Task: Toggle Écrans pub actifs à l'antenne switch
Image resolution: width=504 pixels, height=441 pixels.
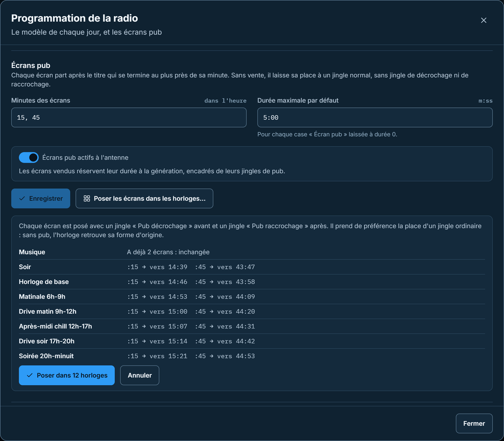Action: pyautogui.click(x=29, y=157)
